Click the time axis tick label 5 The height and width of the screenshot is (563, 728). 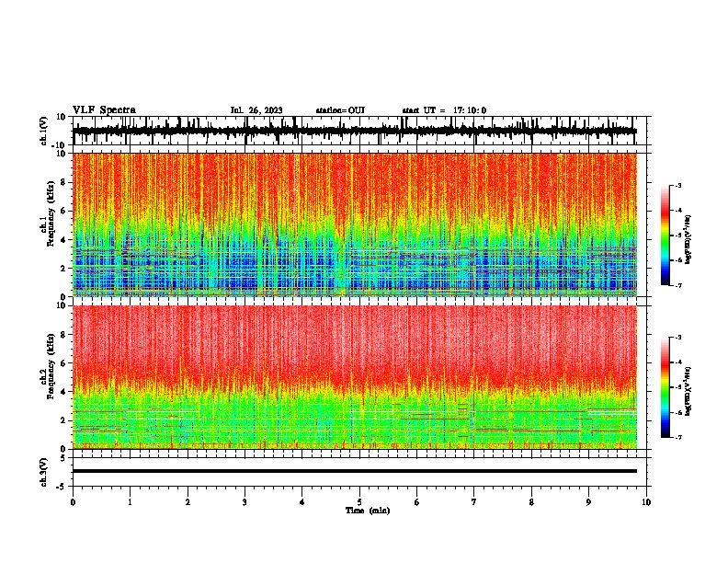[x=359, y=502]
